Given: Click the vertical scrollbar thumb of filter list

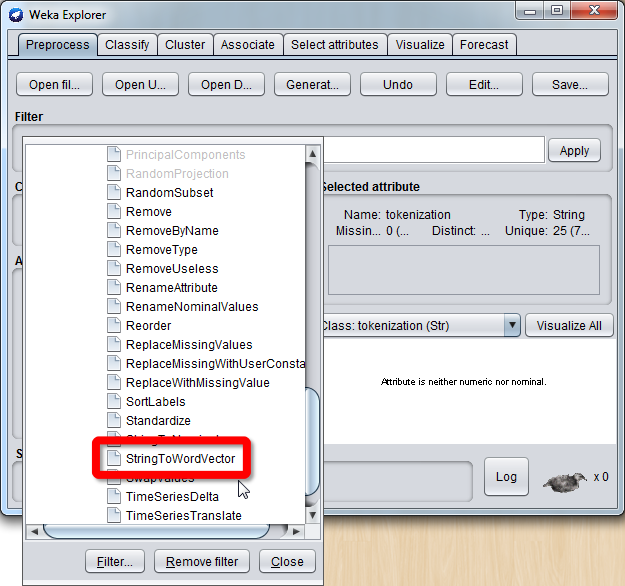Looking at the screenshot, I should [x=312, y=442].
